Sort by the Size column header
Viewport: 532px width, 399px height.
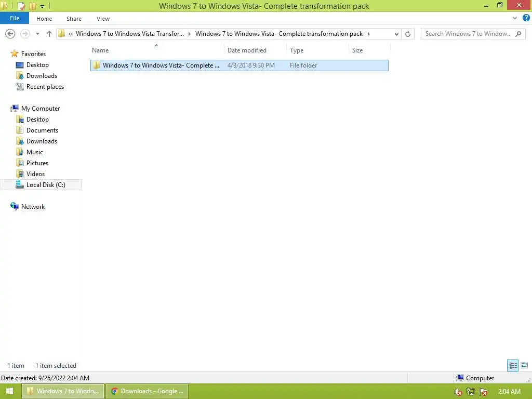pos(357,50)
